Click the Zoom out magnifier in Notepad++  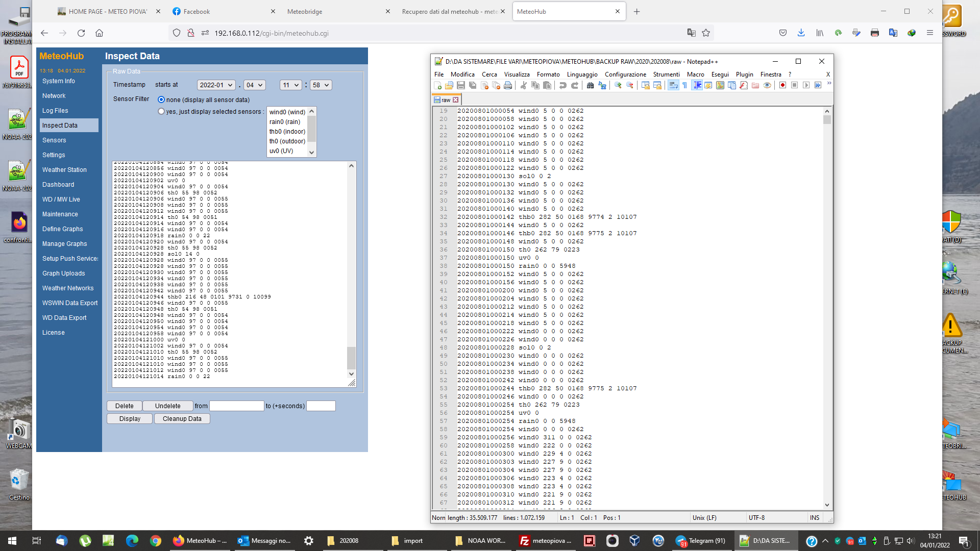pos(630,85)
